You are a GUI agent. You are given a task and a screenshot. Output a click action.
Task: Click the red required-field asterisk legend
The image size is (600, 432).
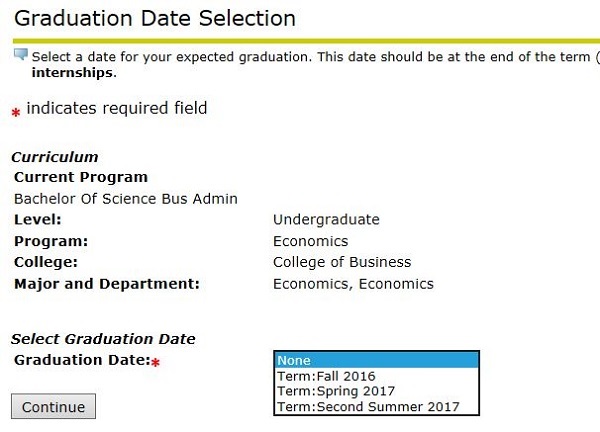pyautogui.click(x=16, y=112)
